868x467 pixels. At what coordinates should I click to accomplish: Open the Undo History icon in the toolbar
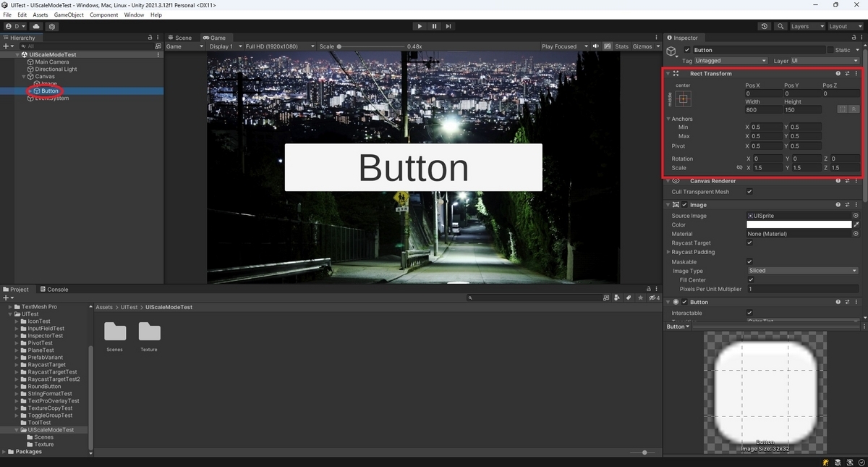(x=765, y=26)
